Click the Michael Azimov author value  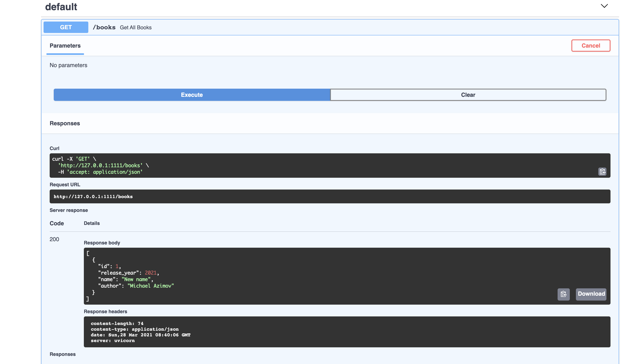click(x=151, y=286)
